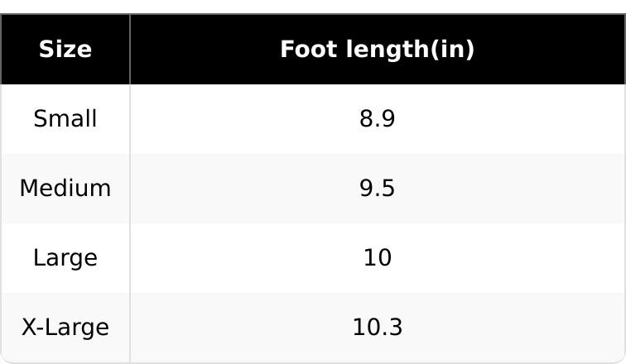Choose the size with 10 inch foot length

[65, 258]
